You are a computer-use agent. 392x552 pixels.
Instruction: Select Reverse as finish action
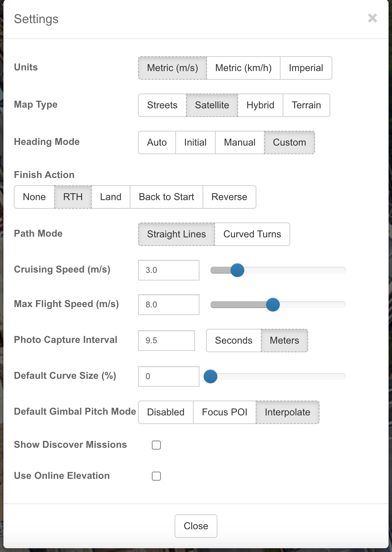(229, 197)
